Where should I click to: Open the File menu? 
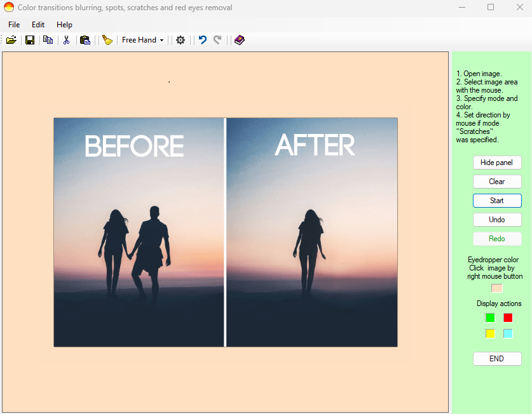[x=14, y=25]
